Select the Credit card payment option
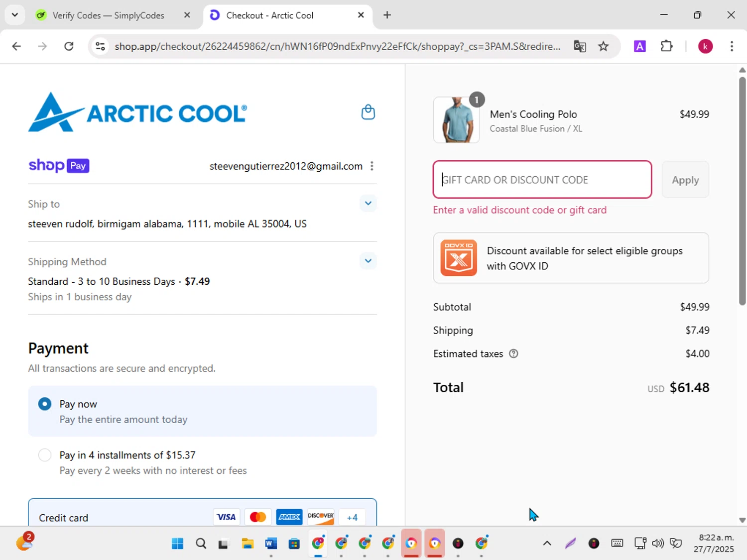 click(202, 513)
